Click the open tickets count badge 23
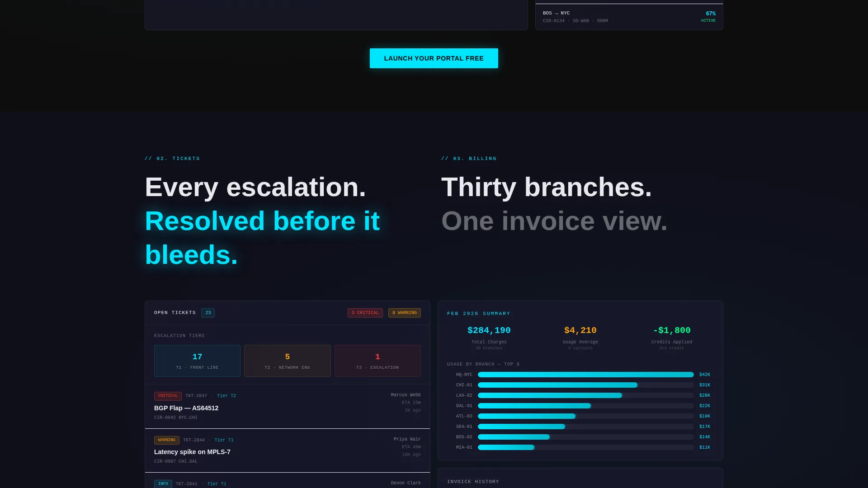Image resolution: width=868 pixels, height=488 pixels. [x=208, y=313]
